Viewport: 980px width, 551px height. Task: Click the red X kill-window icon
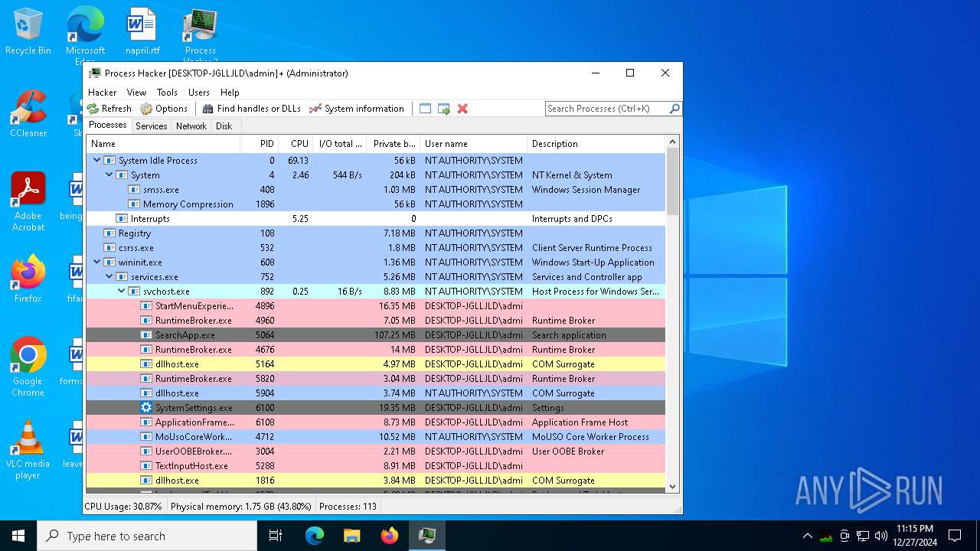pos(462,109)
